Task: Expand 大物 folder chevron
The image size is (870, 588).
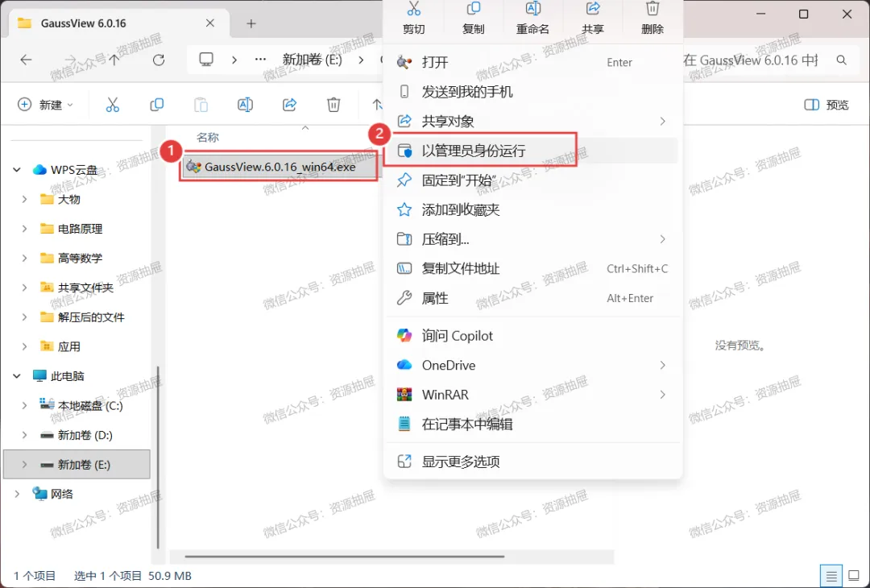Action: point(24,199)
